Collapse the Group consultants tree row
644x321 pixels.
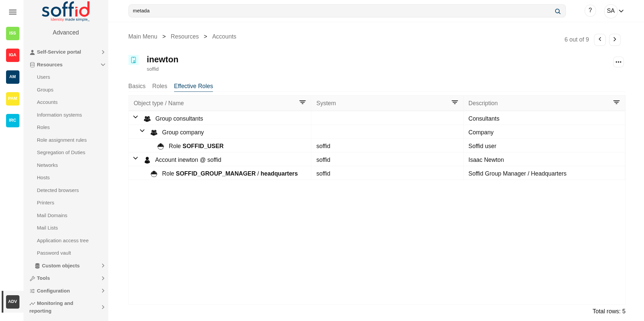[x=136, y=117]
